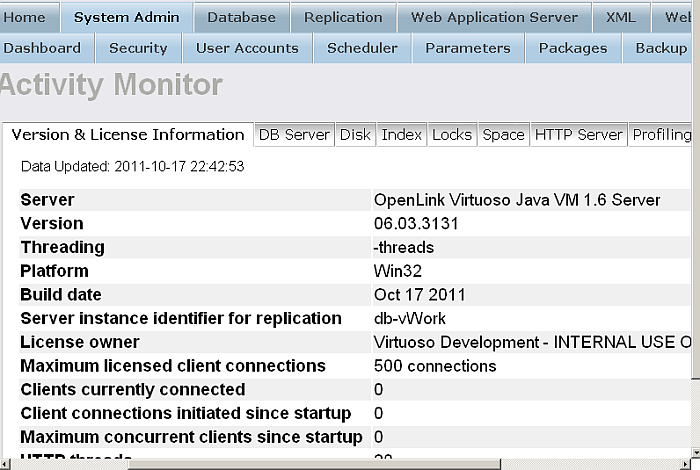This screenshot has width=700, height=470.
Task: Click Client connections initiated value 0
Action: (x=379, y=413)
